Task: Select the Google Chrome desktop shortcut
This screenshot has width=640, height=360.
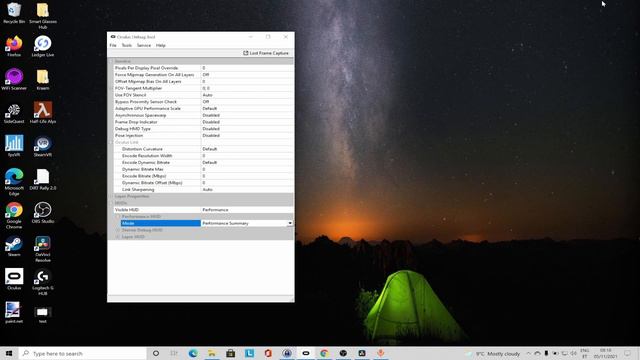Action: [x=14, y=216]
